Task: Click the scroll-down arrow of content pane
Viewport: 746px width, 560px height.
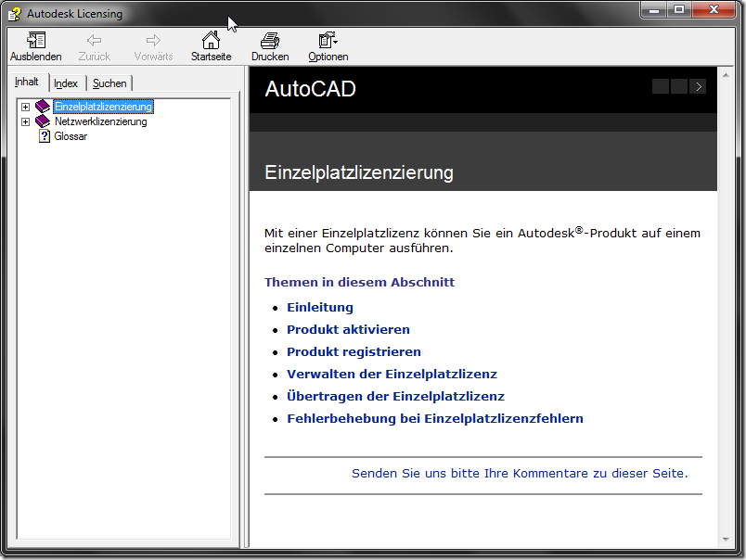Action: coord(726,539)
